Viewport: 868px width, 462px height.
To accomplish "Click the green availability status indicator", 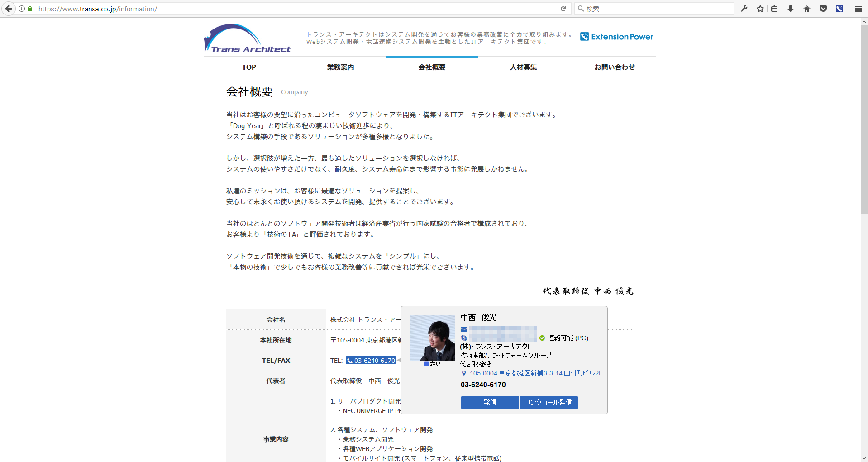I will pyautogui.click(x=541, y=338).
